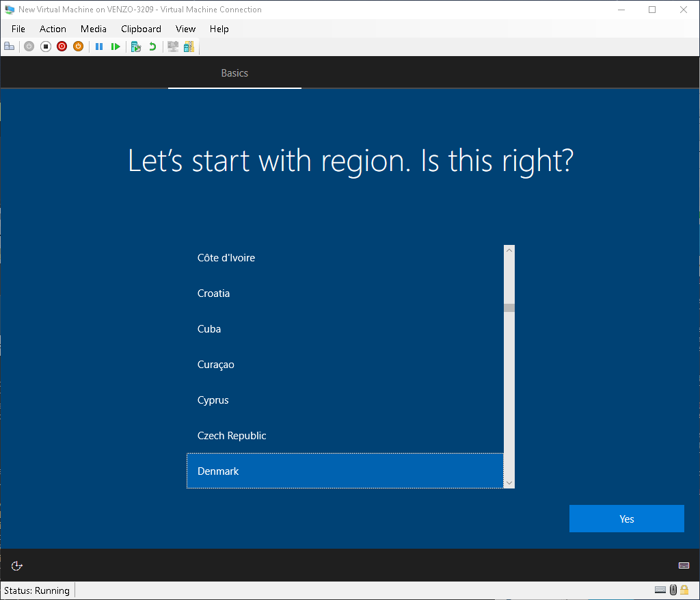Open on-screen keyboard icon in setup

[x=684, y=566]
